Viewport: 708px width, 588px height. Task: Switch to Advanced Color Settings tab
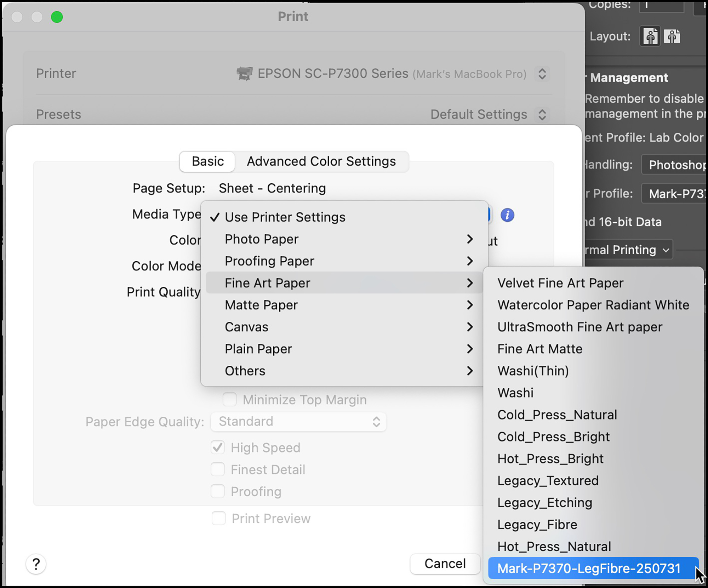pos(321,161)
